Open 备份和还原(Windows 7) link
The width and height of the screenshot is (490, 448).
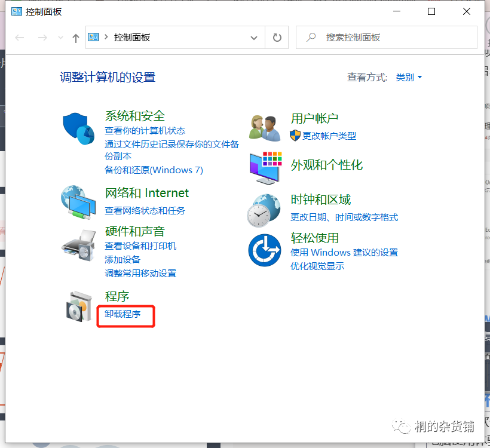pos(154,170)
